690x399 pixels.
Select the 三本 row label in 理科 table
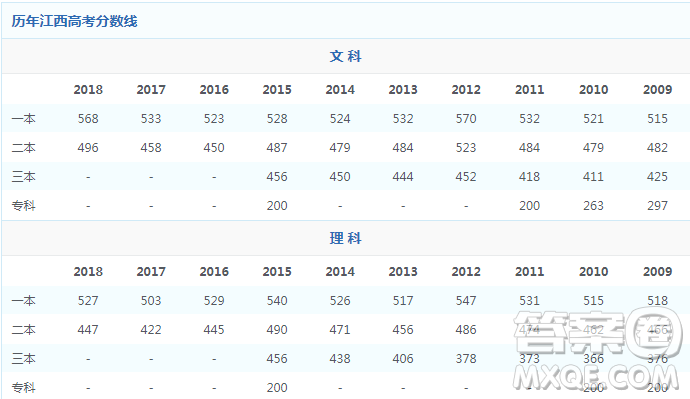[x=23, y=359]
